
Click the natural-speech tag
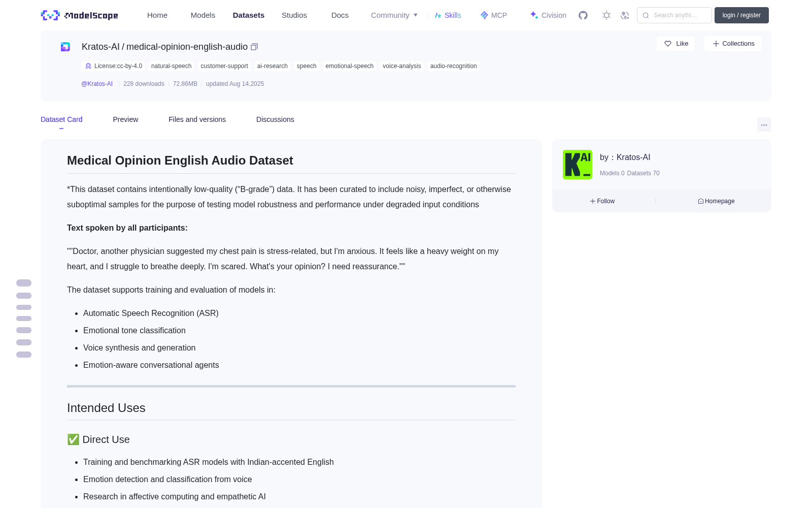171,66
